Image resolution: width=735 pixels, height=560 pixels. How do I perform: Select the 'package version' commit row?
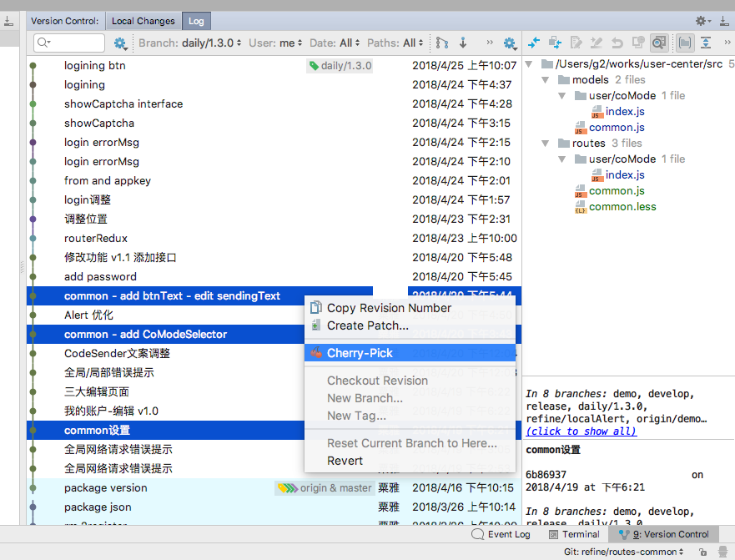pos(274,488)
